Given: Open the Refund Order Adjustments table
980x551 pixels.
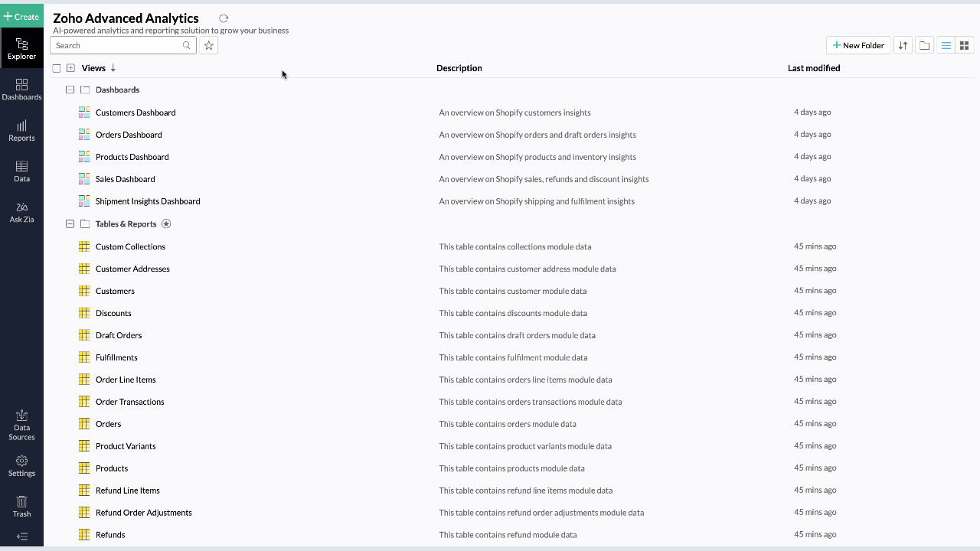Looking at the screenshot, I should pos(144,513).
